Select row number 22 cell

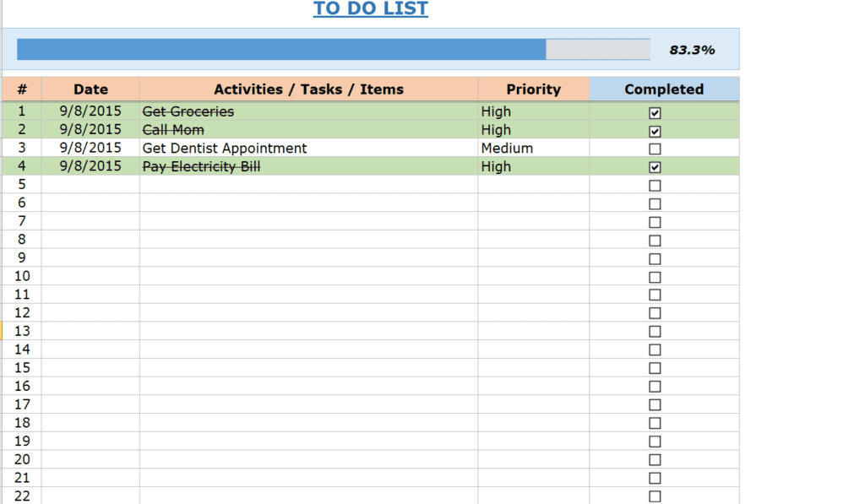point(22,496)
